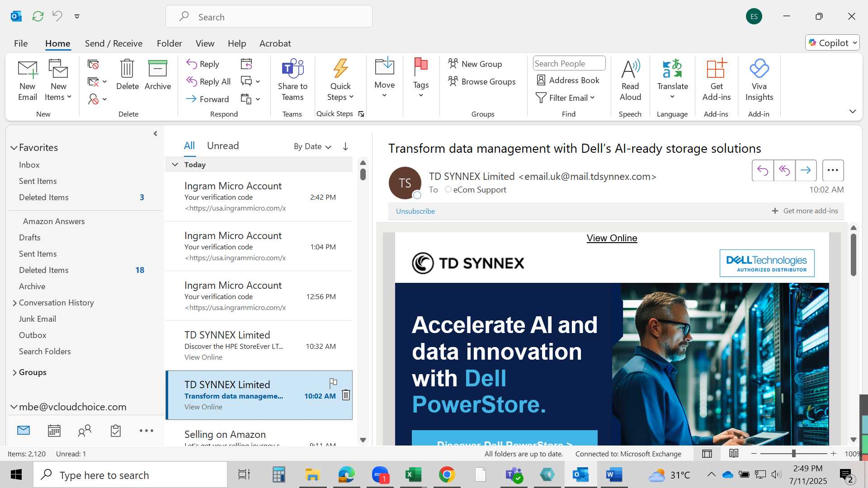The image size is (868, 488).
Task: Open the File menu
Action: coord(21,43)
